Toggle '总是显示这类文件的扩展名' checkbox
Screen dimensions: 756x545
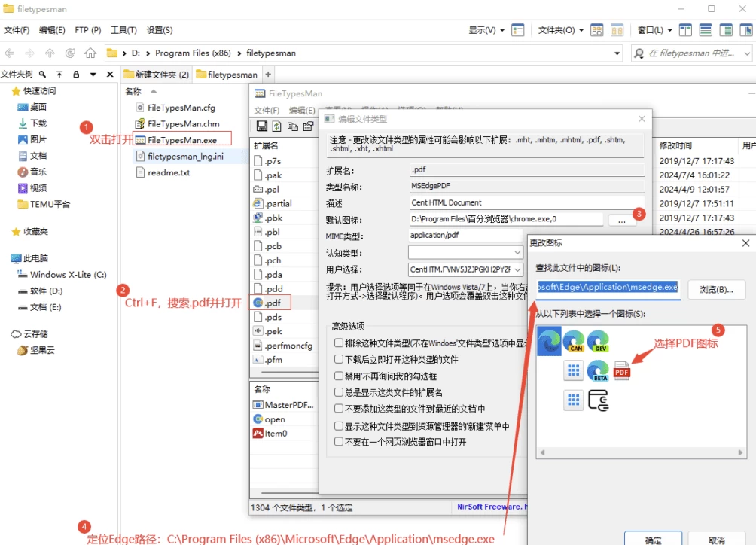(x=339, y=392)
